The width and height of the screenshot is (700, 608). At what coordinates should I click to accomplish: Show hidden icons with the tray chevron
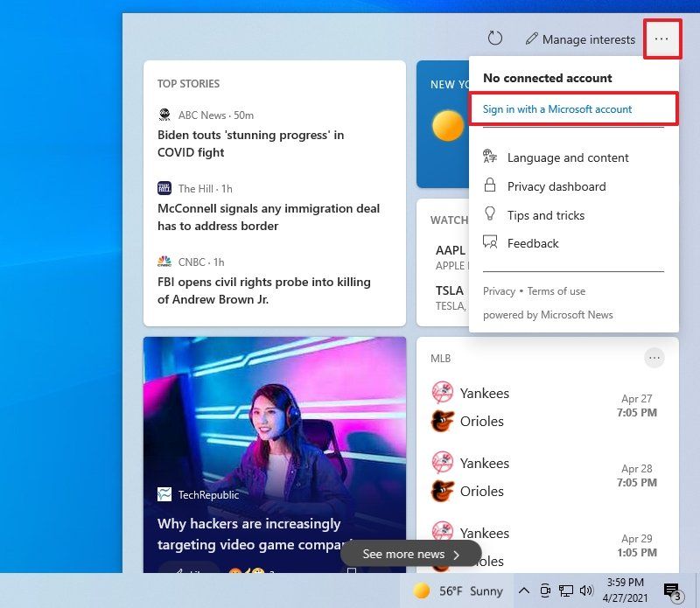point(524,591)
